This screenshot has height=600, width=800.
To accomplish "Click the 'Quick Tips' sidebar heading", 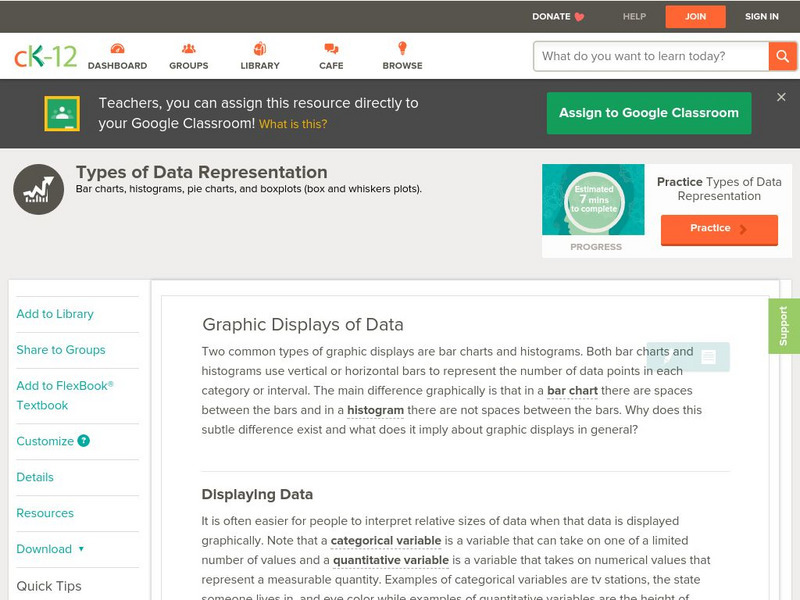I will pos(49,586).
